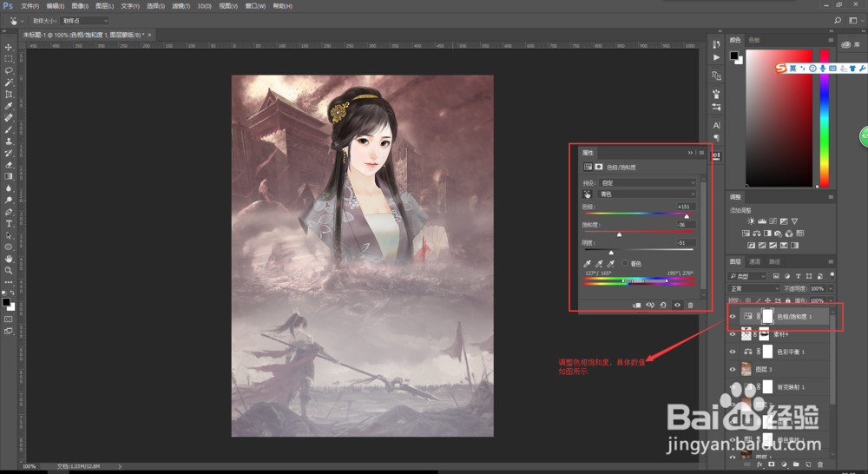Reset adjustment defaults in Properties panel
The width and height of the screenshot is (868, 474).
pos(663,305)
